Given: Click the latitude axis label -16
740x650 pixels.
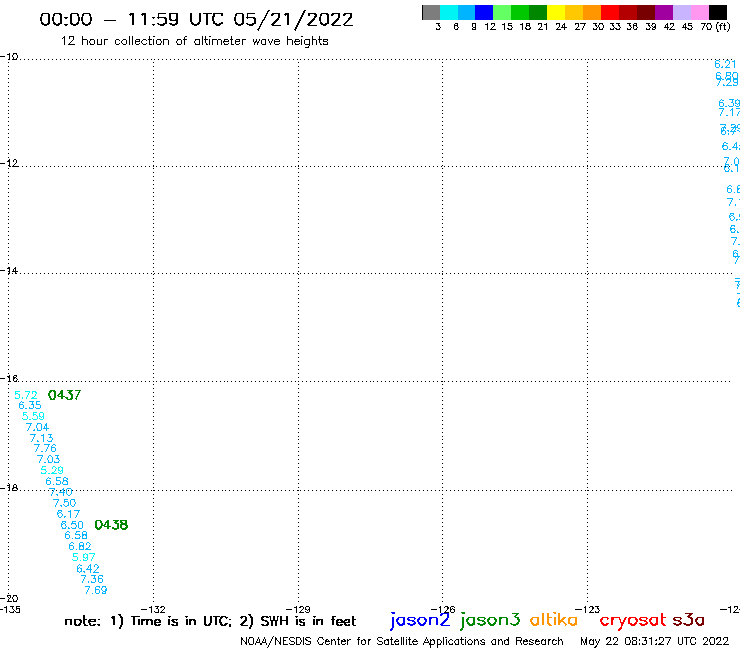Looking at the screenshot, I should tap(9, 379).
